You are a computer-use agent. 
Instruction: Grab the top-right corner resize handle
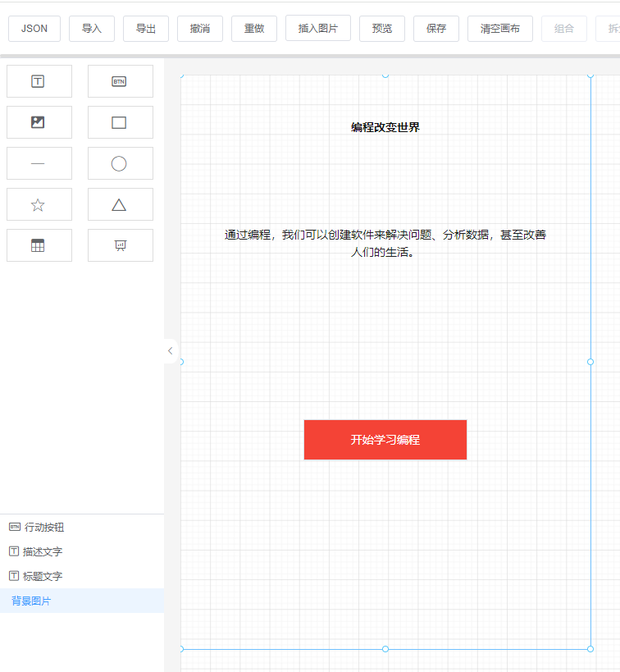590,75
